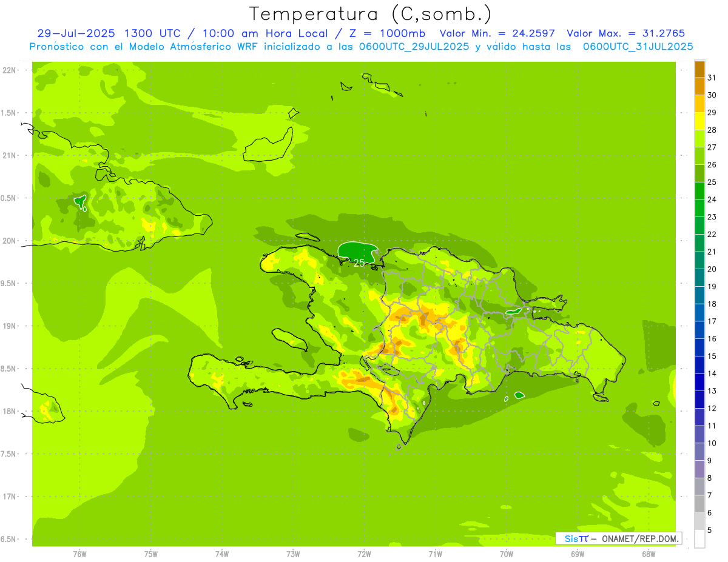Click the "9.5N" axis label
Image resolution: width=728 pixels, height=562 pixels.
[8, 283]
